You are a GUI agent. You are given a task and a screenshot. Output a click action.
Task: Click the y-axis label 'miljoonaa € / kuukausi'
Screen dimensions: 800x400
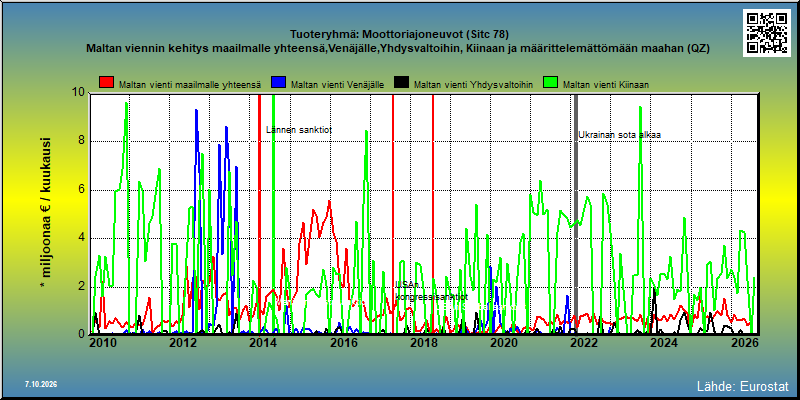44,213
